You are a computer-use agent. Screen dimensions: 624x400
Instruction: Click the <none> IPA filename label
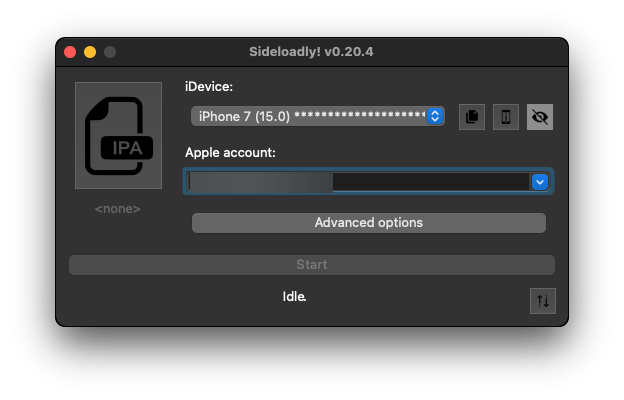coord(117,209)
